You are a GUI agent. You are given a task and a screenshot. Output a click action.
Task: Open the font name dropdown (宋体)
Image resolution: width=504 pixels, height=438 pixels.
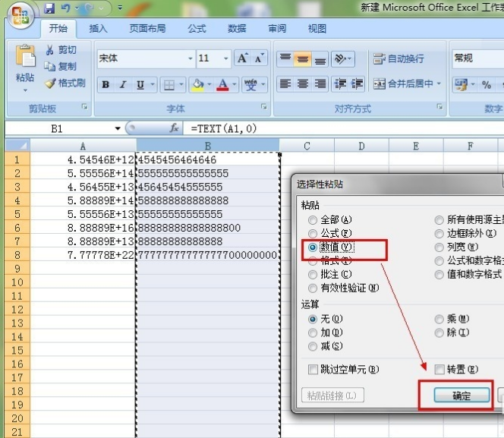pyautogui.click(x=190, y=58)
